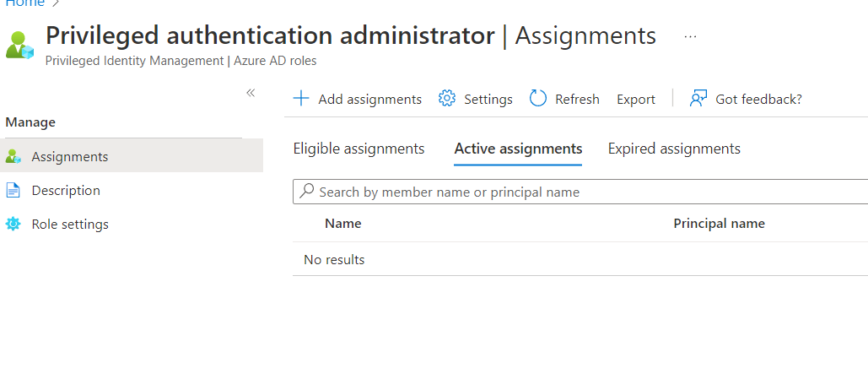Image resolution: width=868 pixels, height=379 pixels.
Task: Click the search magnifier icon
Action: [x=306, y=191]
